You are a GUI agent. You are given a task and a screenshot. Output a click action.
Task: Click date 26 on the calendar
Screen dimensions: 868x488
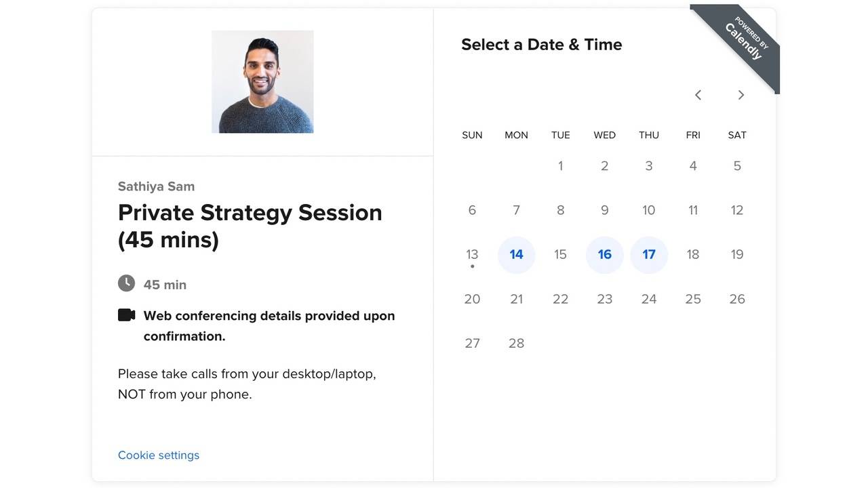736,299
